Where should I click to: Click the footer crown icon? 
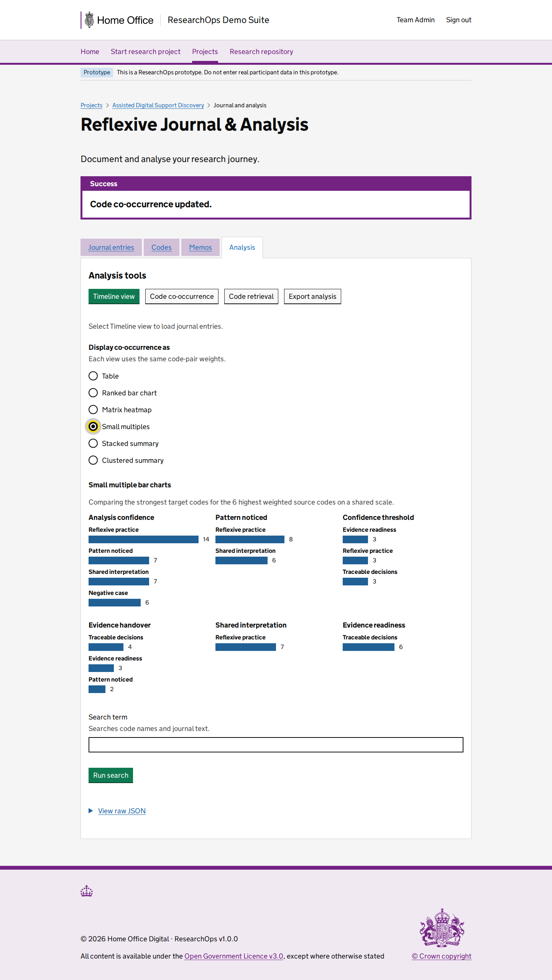(x=87, y=891)
